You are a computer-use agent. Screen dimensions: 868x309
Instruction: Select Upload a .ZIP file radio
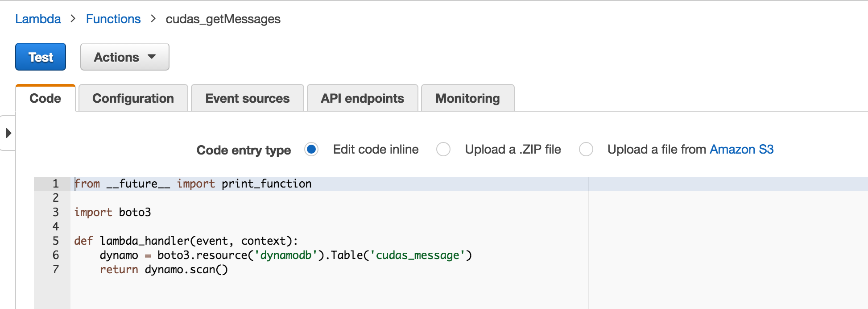tap(443, 149)
